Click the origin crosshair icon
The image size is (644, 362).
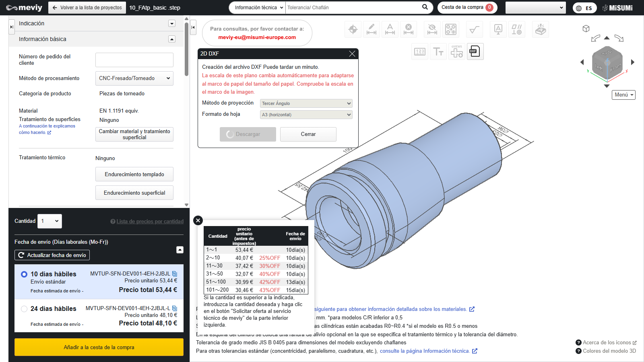[353, 29]
